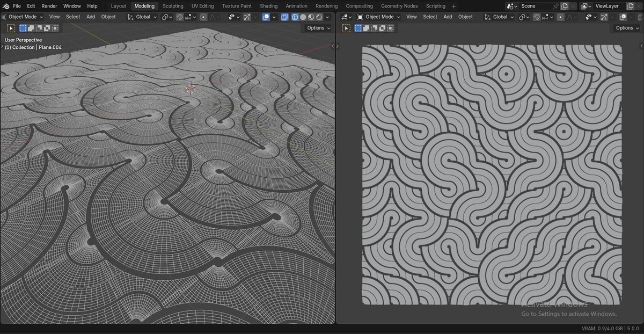Choose Intersect Selection mode in right viewport
Viewport: 644px width, 334px height.
point(390,28)
